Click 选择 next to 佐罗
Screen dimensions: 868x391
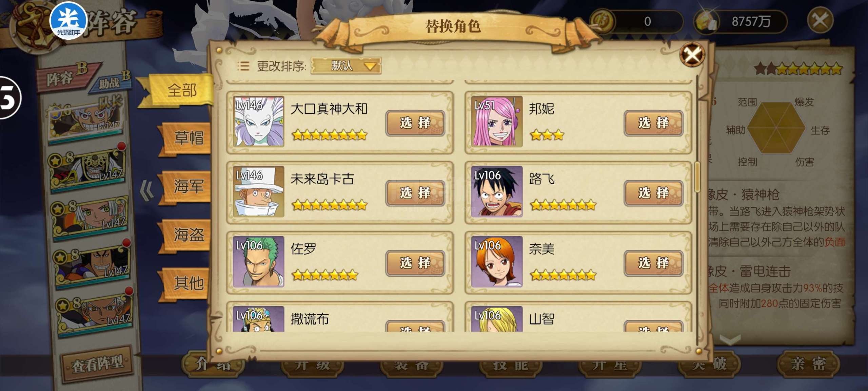415,263
